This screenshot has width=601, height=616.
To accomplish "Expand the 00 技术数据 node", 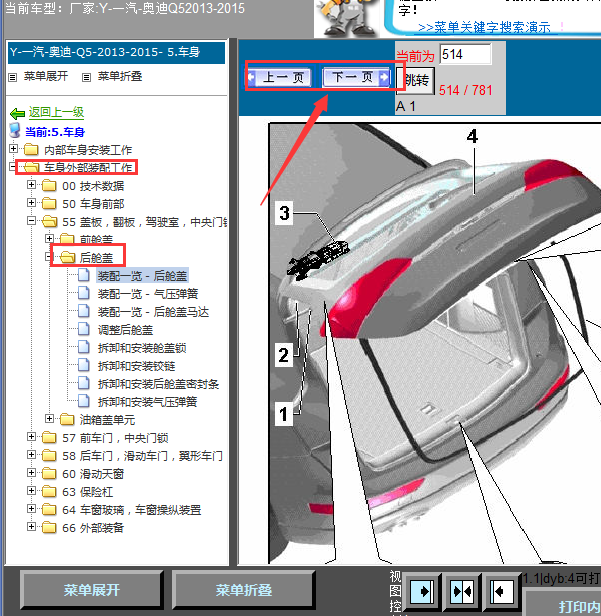I will click(31, 184).
